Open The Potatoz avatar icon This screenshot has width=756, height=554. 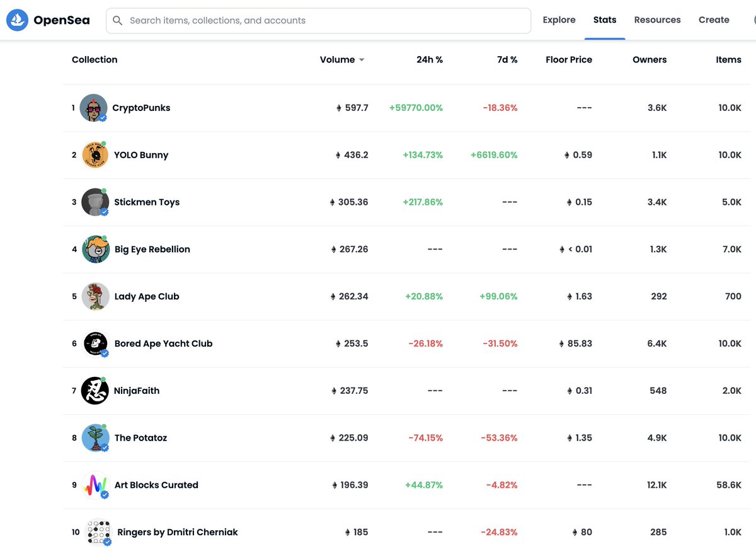pos(95,438)
